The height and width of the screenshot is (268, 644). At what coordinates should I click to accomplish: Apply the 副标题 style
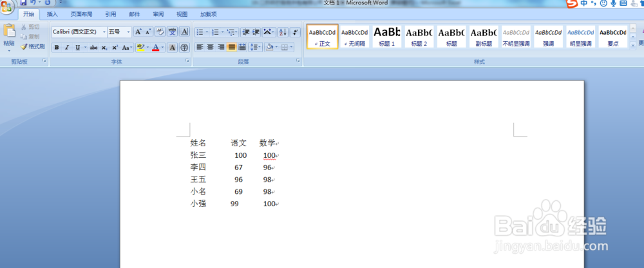[484, 37]
